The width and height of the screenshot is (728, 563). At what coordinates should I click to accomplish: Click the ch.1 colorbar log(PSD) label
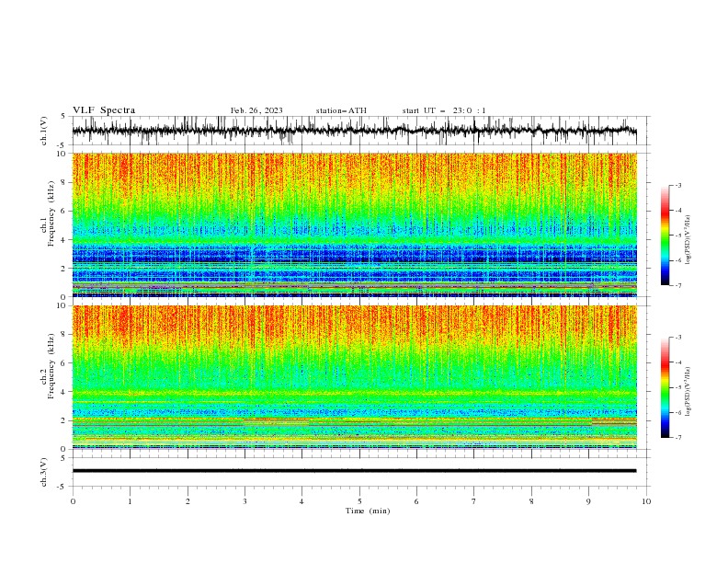pos(688,240)
